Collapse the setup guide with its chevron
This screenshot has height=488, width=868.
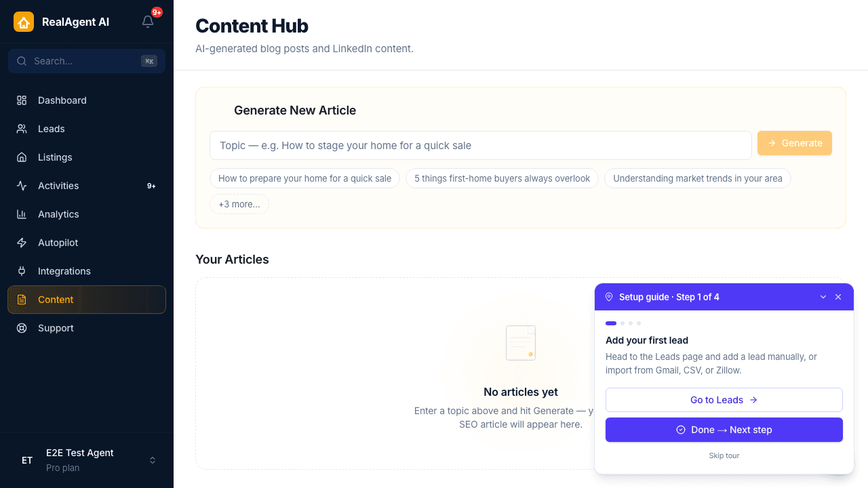click(823, 297)
